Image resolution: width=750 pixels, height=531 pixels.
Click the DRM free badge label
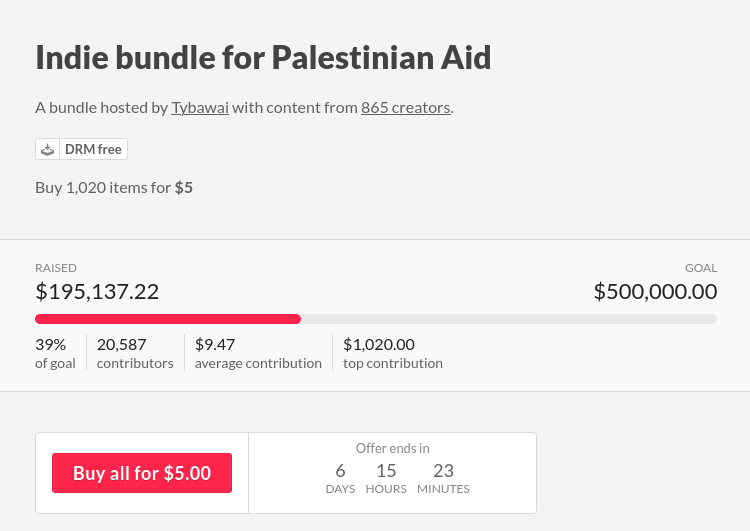93,149
